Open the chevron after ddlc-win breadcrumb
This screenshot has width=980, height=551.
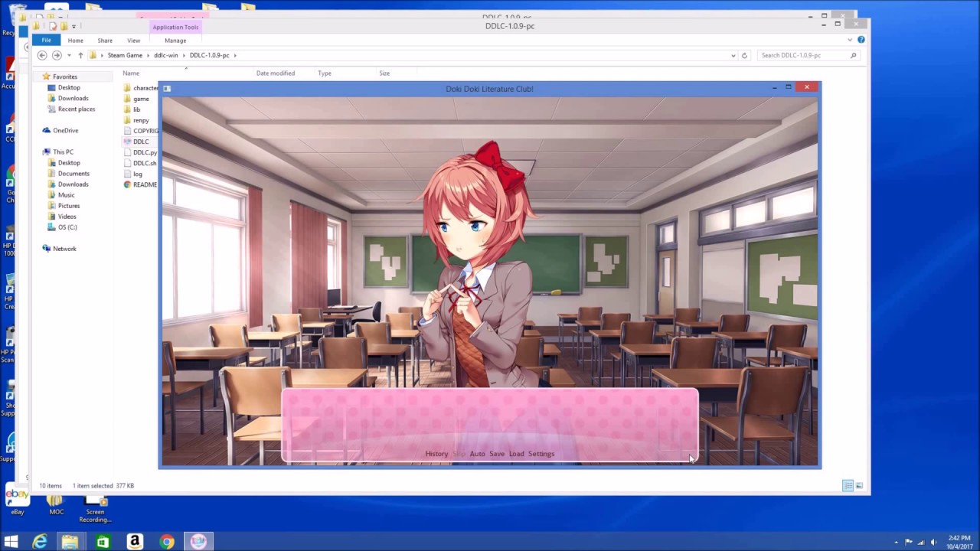(x=184, y=55)
